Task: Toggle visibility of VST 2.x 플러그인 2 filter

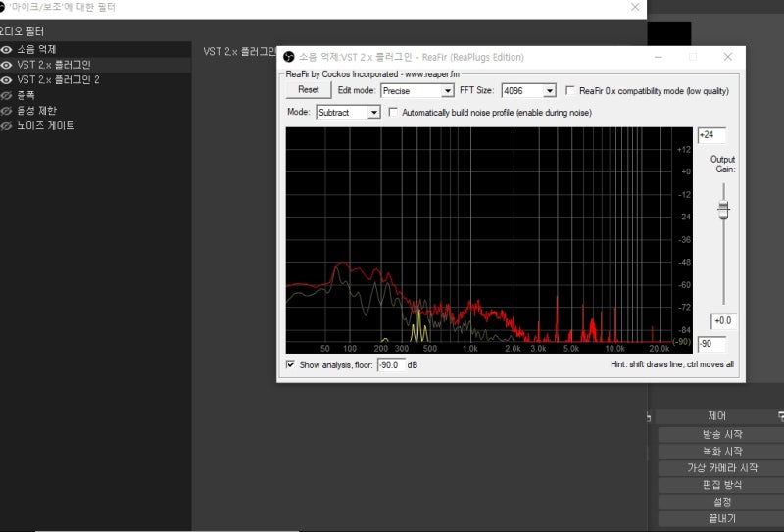Action: point(6,80)
